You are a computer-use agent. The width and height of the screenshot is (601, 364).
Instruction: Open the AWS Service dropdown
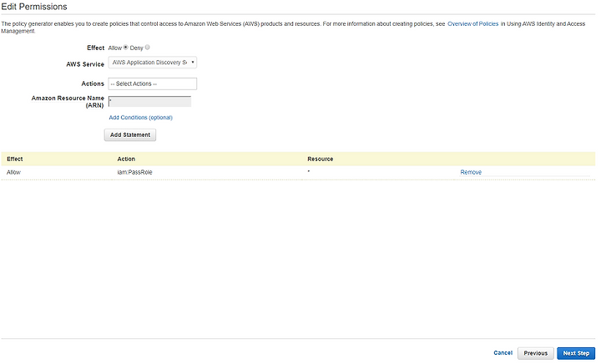(153, 63)
